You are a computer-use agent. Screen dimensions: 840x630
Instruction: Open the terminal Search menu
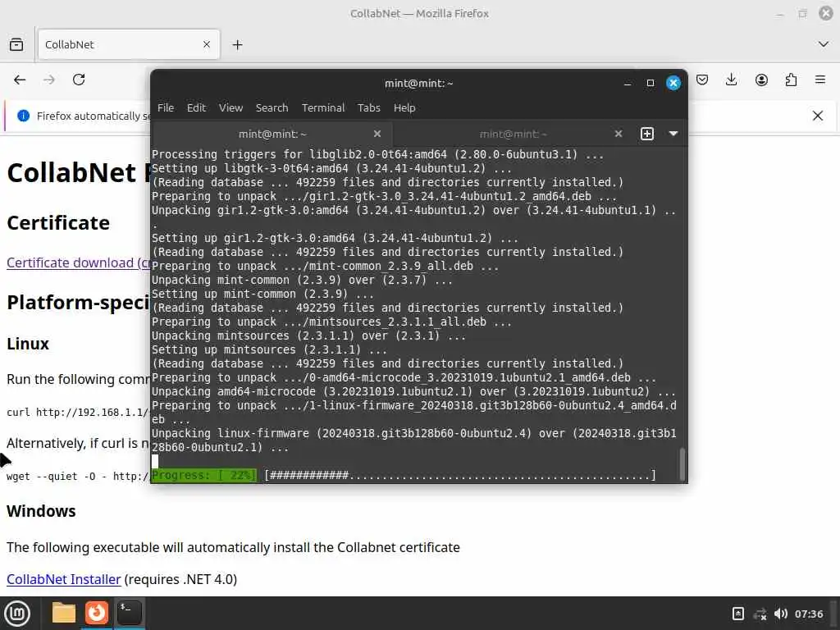pyautogui.click(x=272, y=107)
